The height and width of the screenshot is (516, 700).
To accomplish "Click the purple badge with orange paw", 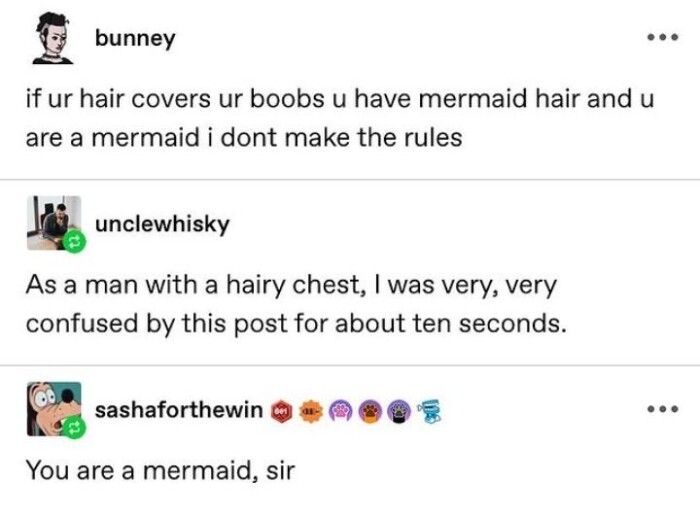I will click(x=370, y=412).
